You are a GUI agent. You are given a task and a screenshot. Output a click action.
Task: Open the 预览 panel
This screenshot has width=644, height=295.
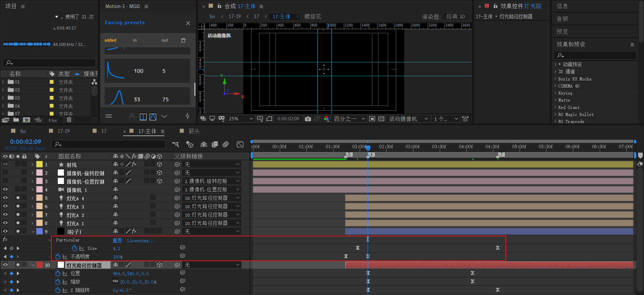[x=562, y=32]
